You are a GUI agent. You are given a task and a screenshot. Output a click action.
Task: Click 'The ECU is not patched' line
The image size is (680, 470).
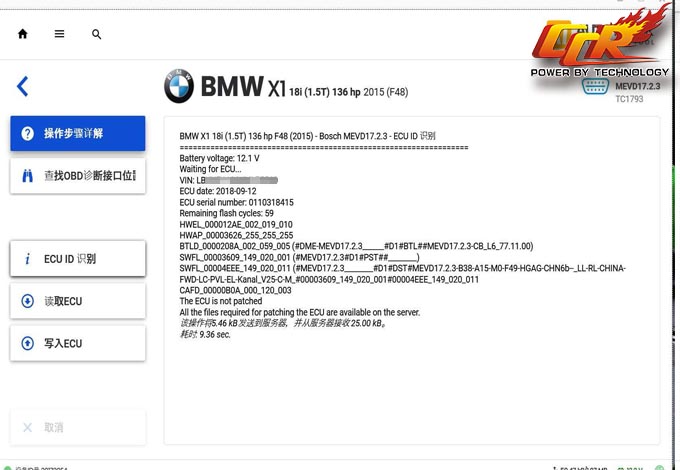(x=221, y=301)
